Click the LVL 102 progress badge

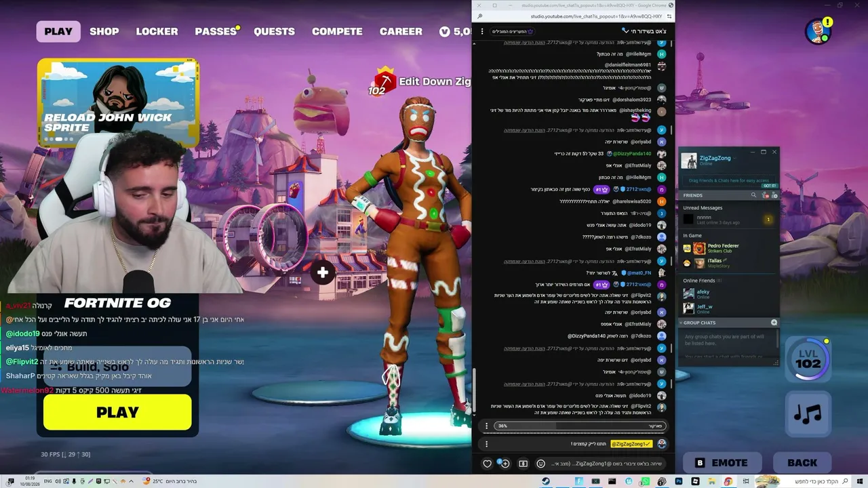pos(808,358)
